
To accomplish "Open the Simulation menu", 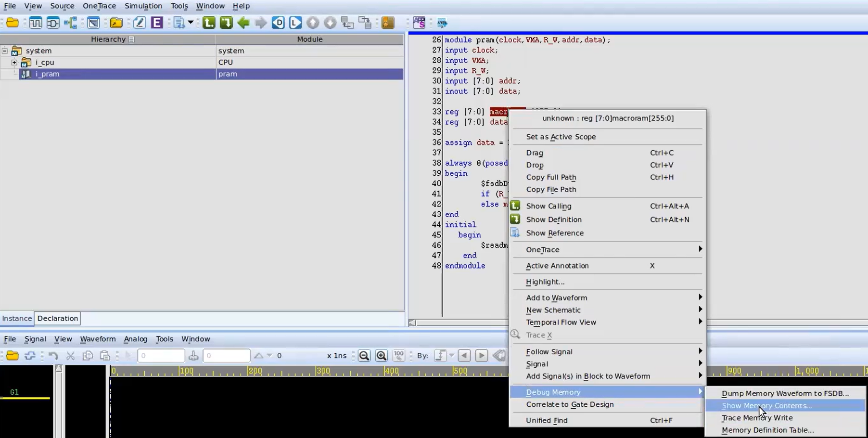I will point(143,6).
